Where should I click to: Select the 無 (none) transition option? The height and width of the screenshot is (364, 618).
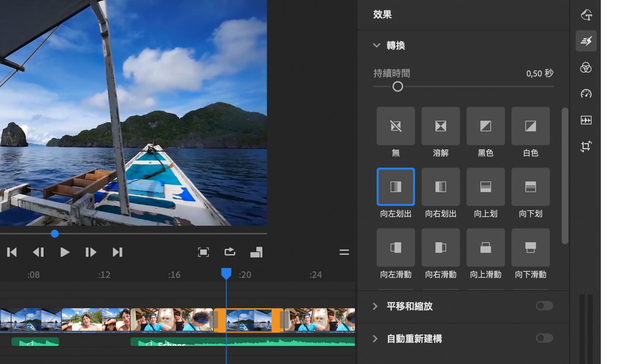(x=396, y=126)
